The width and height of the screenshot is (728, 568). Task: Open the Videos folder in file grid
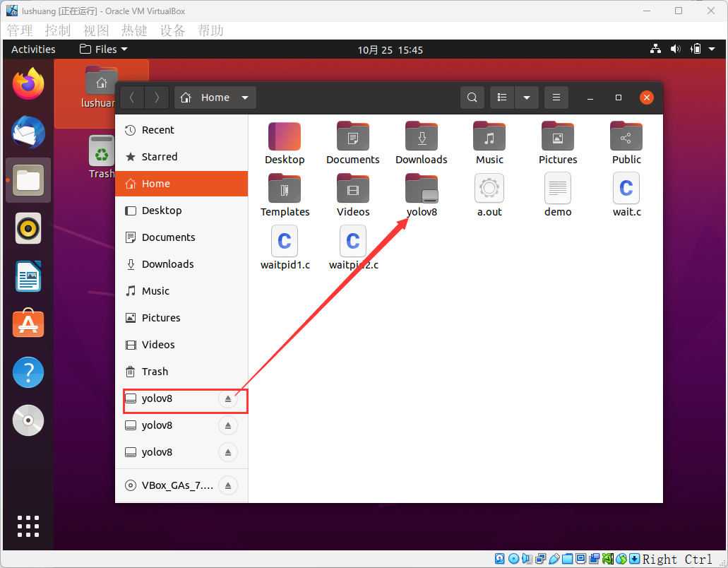tap(353, 195)
